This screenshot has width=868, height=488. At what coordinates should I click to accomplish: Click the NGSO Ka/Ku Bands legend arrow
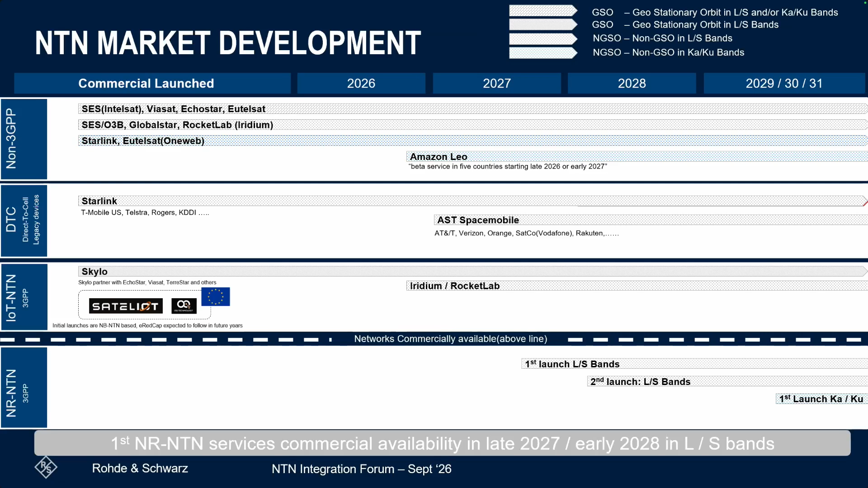[543, 53]
